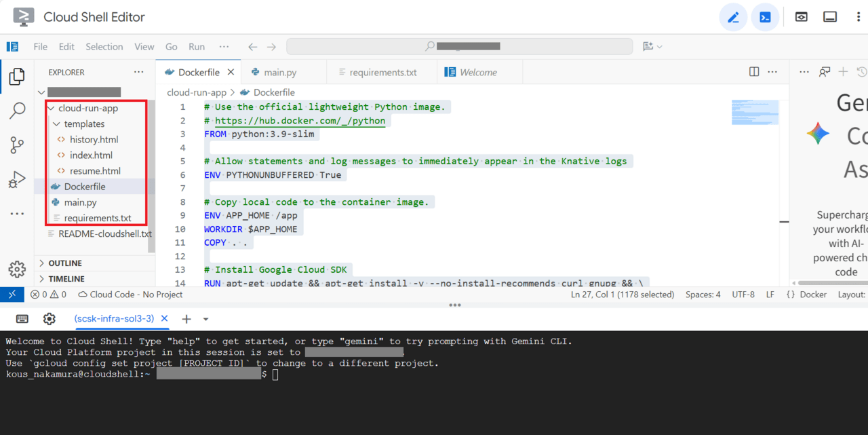Open the hub.docker.com python link
Viewport: 868px width, 435px height.
[x=300, y=121]
